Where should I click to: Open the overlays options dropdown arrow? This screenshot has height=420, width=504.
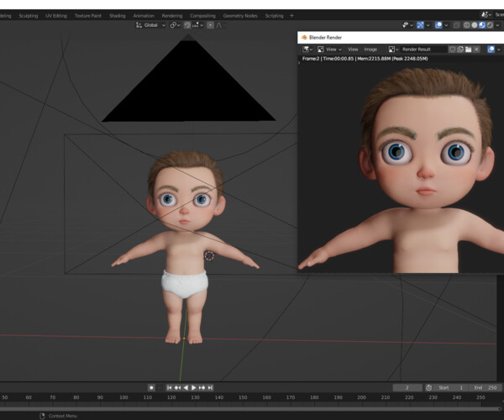446,25
